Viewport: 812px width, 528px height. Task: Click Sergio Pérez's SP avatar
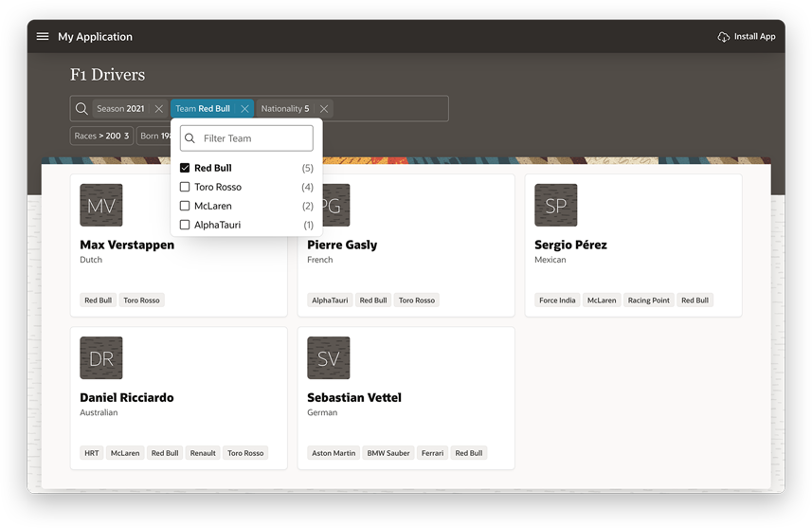[x=555, y=205]
